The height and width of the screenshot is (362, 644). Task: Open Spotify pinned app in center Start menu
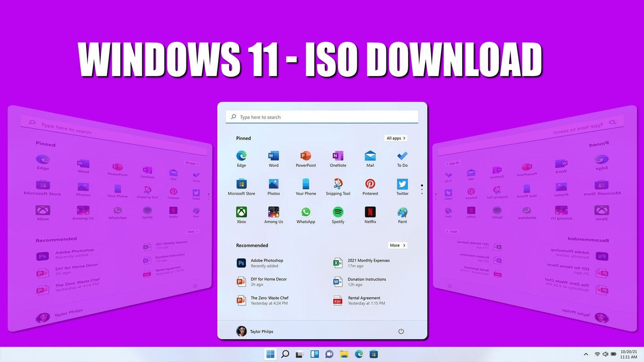point(338,215)
